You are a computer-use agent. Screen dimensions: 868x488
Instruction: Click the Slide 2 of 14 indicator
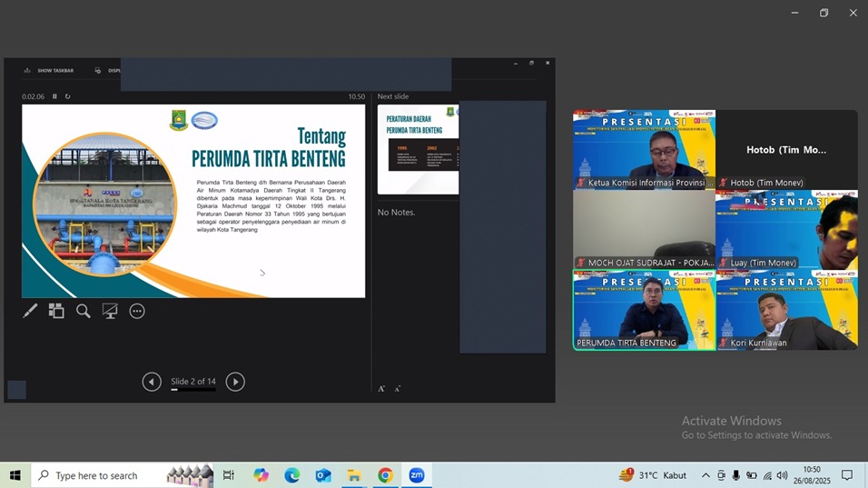click(x=193, y=381)
